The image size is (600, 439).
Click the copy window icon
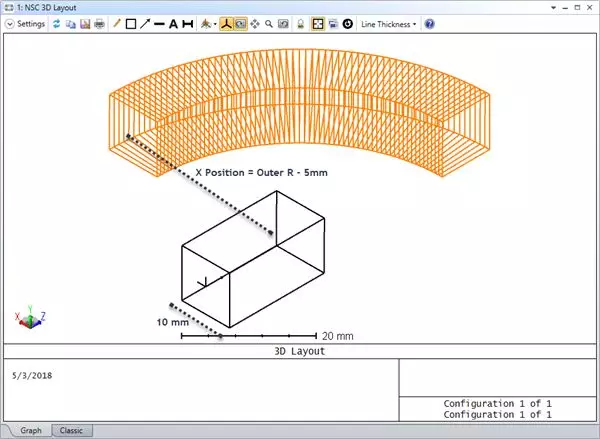(x=71, y=23)
